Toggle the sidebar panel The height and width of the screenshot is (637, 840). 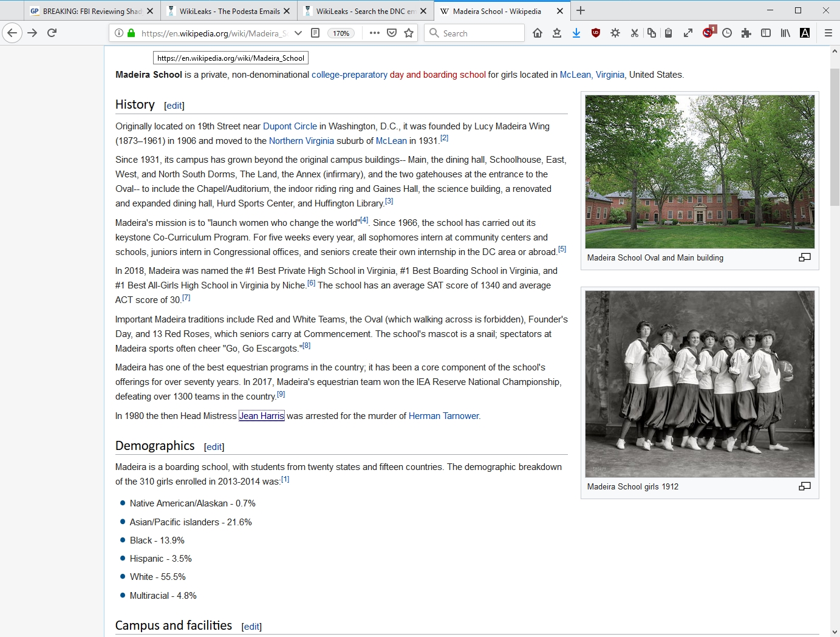pyautogui.click(x=766, y=33)
